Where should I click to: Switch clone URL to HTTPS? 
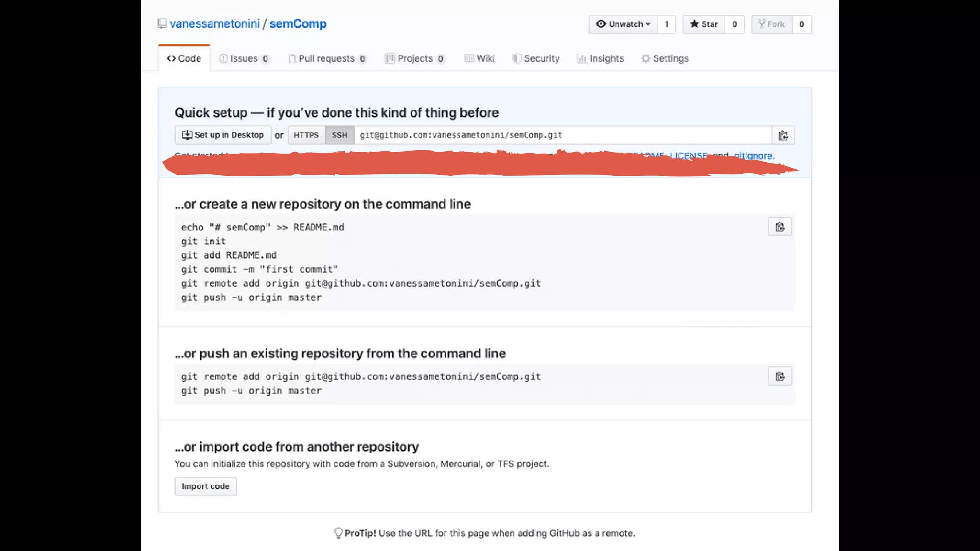click(306, 135)
